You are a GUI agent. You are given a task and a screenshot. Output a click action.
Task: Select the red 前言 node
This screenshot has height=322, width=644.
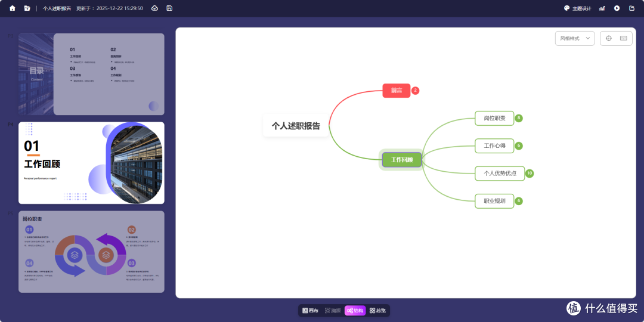click(x=397, y=91)
